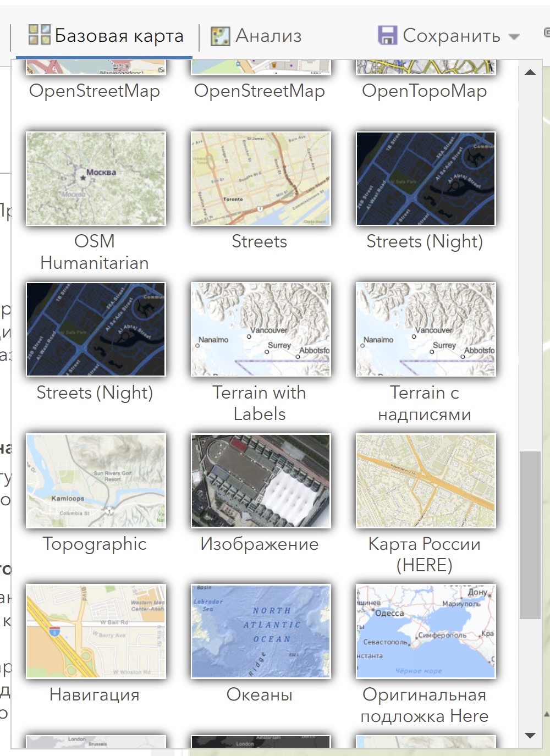
Task: Select the Океаны basemap
Action: tap(261, 631)
